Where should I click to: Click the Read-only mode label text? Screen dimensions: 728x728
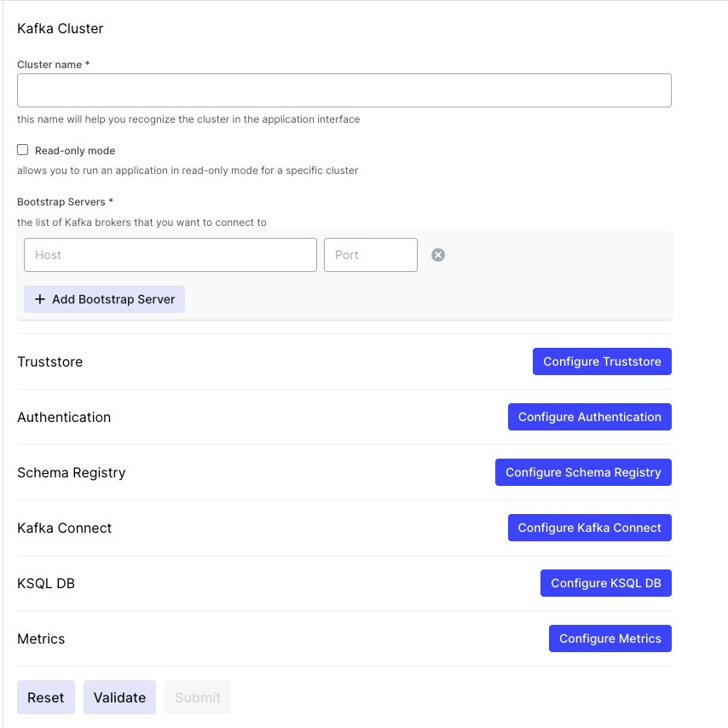(x=75, y=151)
